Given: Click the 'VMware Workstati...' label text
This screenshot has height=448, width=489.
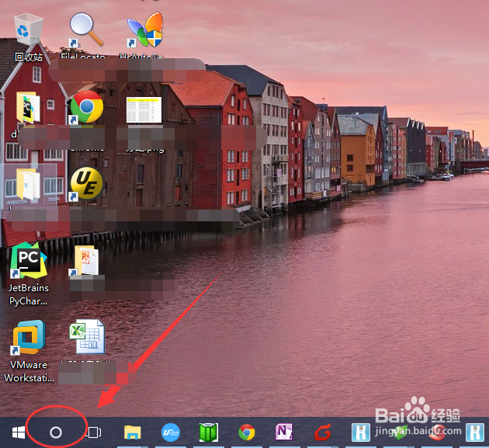Looking at the screenshot, I should [x=29, y=371].
